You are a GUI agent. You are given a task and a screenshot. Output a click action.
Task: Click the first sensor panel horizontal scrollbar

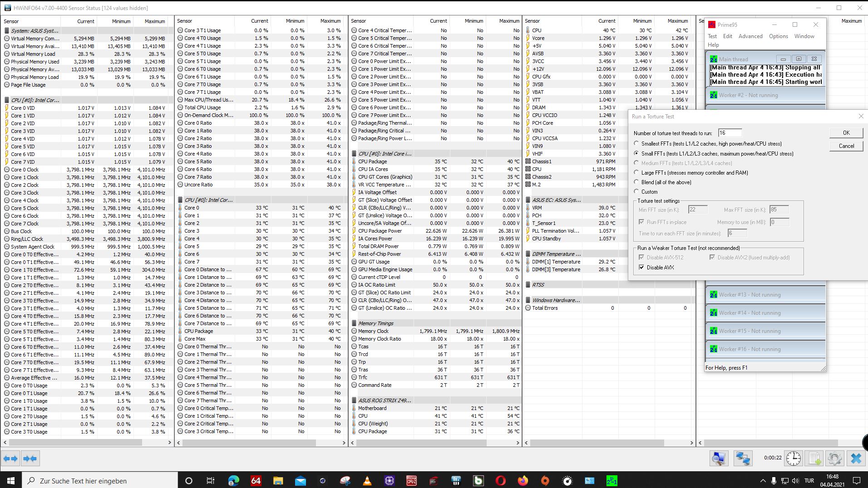[76, 442]
